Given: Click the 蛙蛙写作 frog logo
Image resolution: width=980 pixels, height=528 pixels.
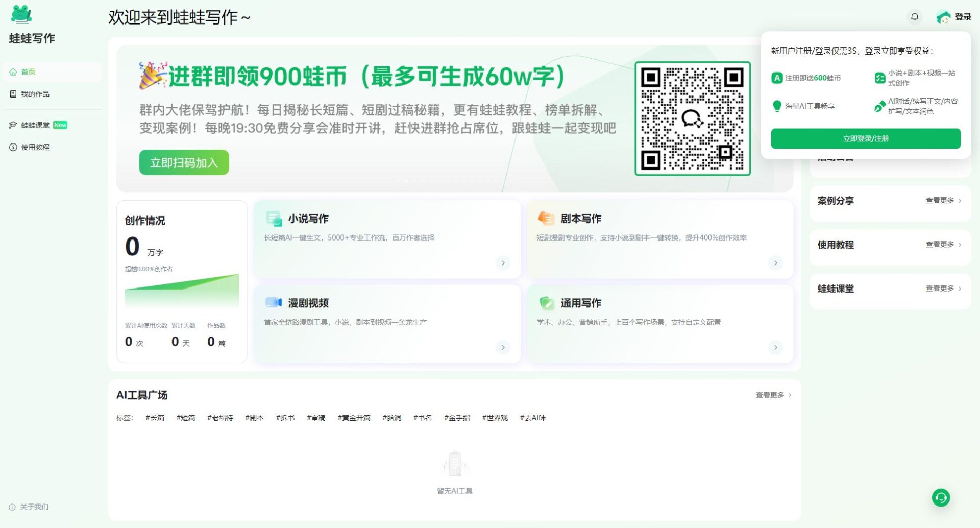Looking at the screenshot, I should (x=21, y=14).
